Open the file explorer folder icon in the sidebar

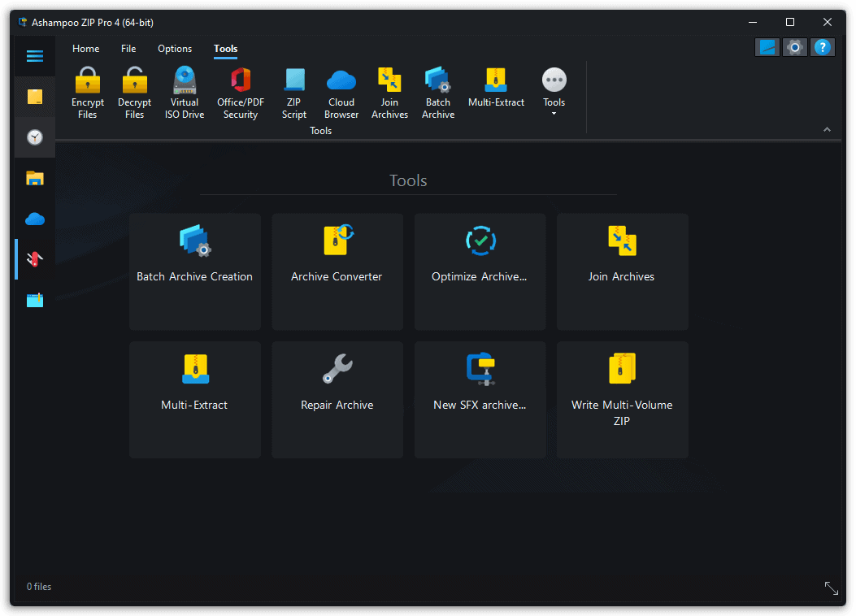point(35,179)
